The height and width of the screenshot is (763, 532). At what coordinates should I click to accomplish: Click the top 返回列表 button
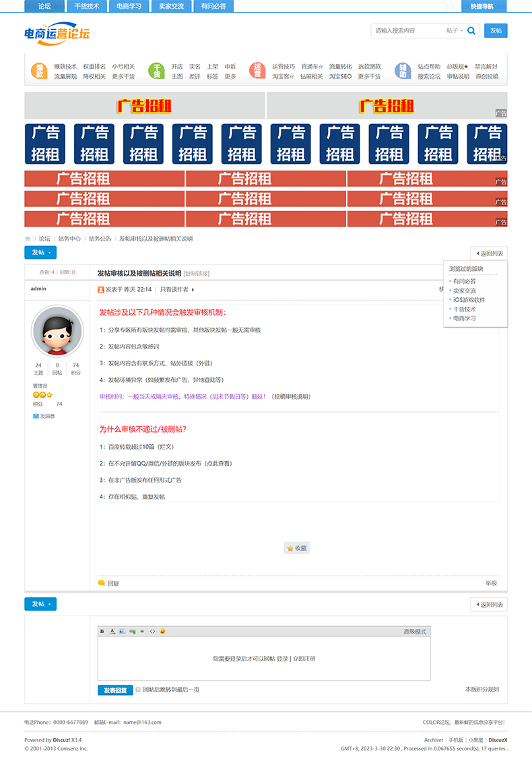(489, 253)
